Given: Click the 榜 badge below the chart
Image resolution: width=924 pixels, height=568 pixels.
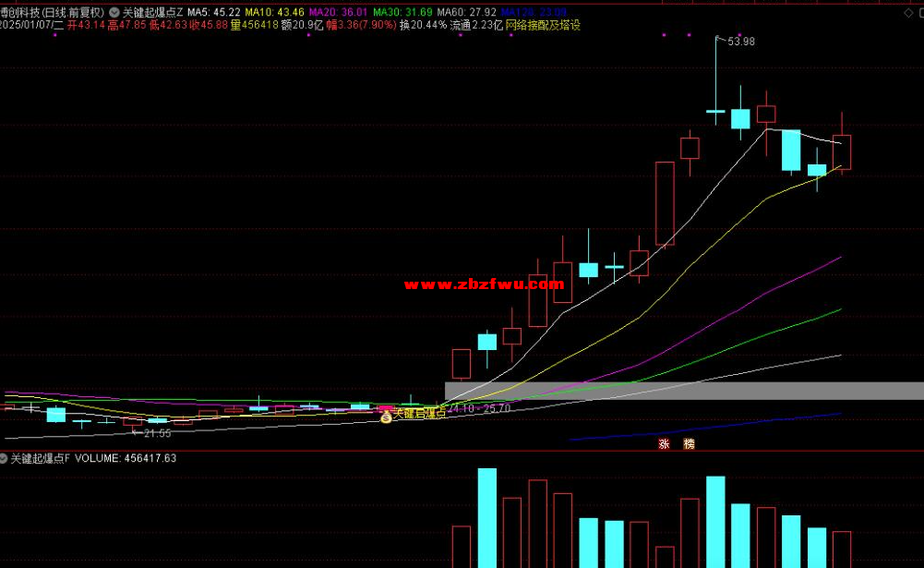Looking at the screenshot, I should [689, 443].
